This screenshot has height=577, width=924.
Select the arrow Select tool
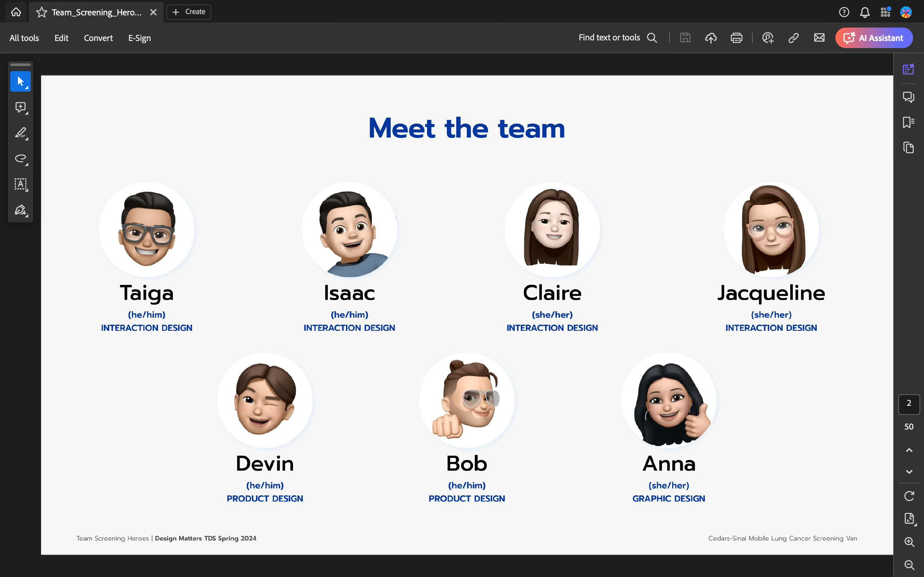20,81
